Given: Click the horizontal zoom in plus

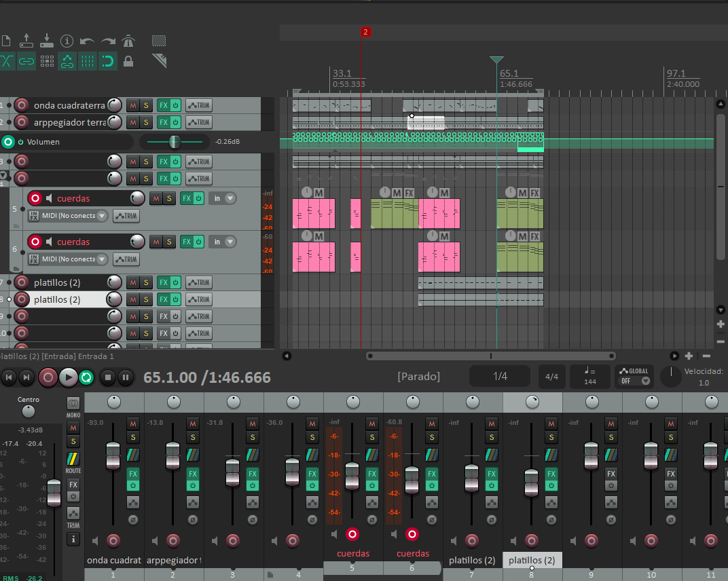Looking at the screenshot, I should tap(689, 356).
